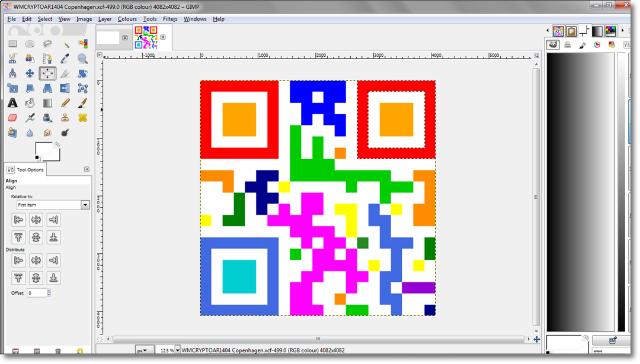
Task: Distribute left edges of targets
Action: (x=18, y=260)
